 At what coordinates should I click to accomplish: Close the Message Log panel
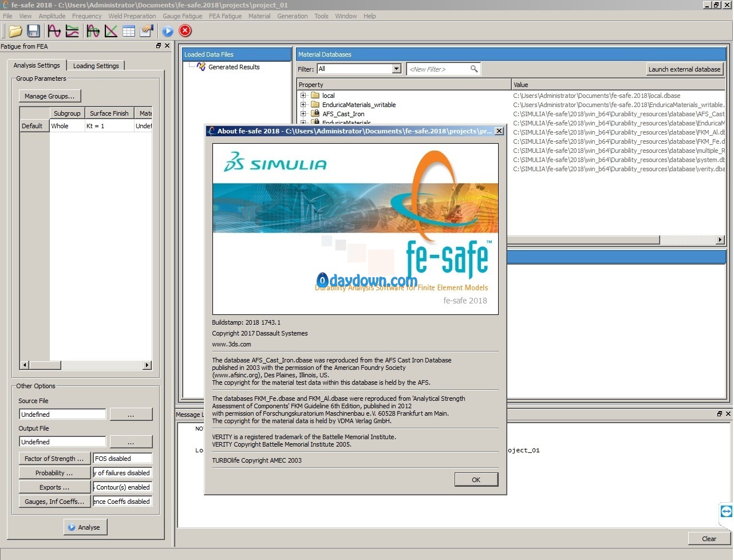[x=728, y=413]
